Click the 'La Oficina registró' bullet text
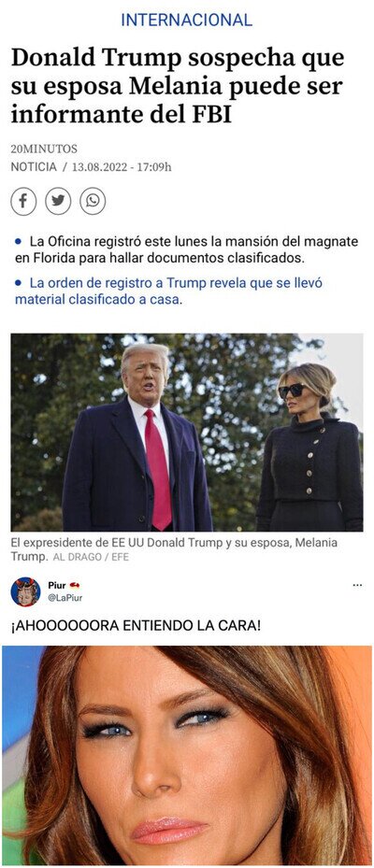The height and width of the screenshot is (868, 374). point(187,249)
